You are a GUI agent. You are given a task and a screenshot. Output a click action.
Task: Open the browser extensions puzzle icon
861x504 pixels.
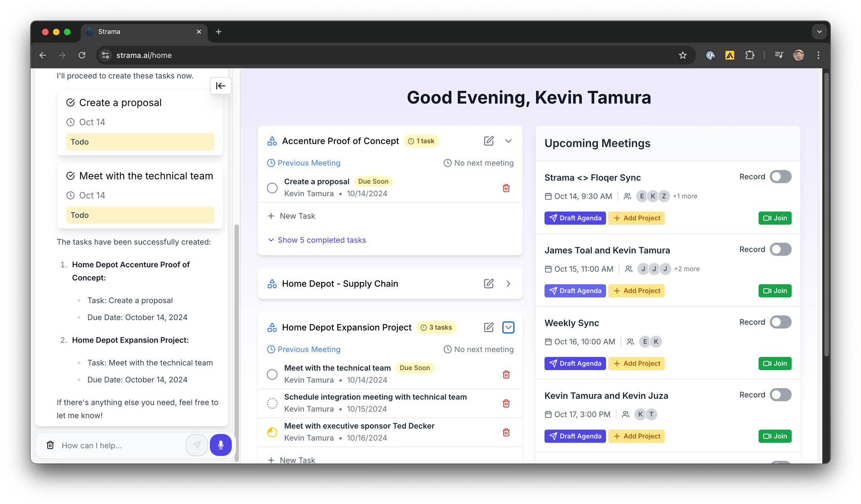(x=750, y=55)
